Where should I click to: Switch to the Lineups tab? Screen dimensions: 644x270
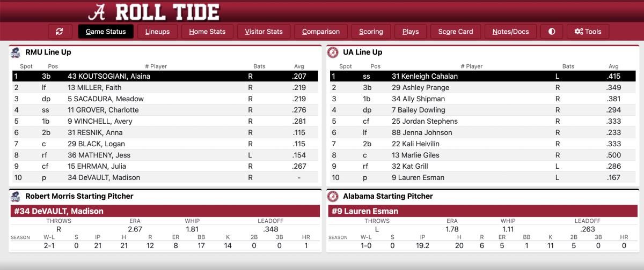pyautogui.click(x=157, y=32)
